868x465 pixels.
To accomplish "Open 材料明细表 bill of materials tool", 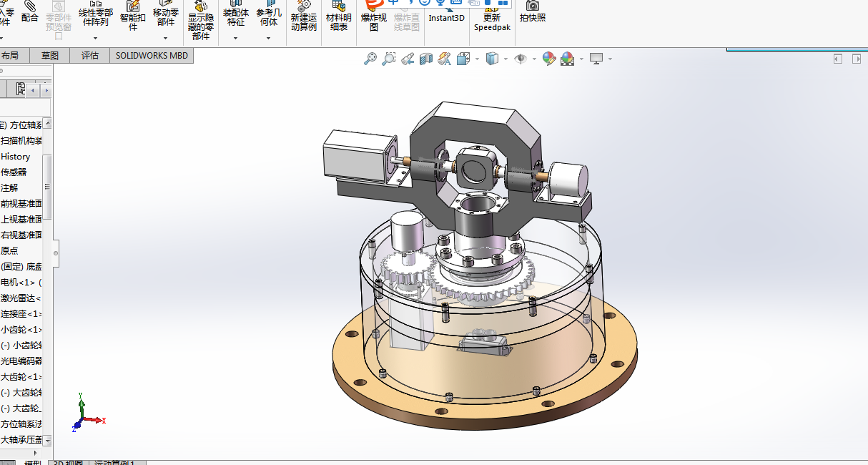I will point(339,17).
